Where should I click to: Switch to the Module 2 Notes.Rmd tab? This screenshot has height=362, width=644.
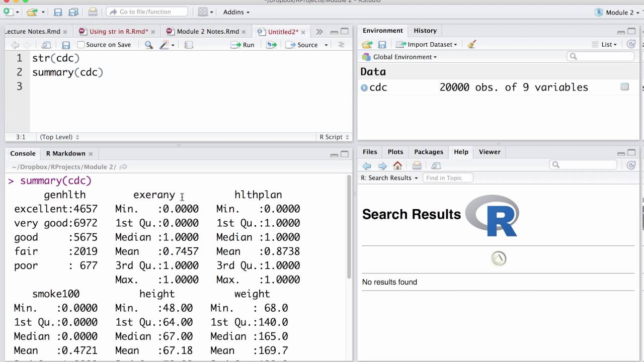pyautogui.click(x=207, y=31)
